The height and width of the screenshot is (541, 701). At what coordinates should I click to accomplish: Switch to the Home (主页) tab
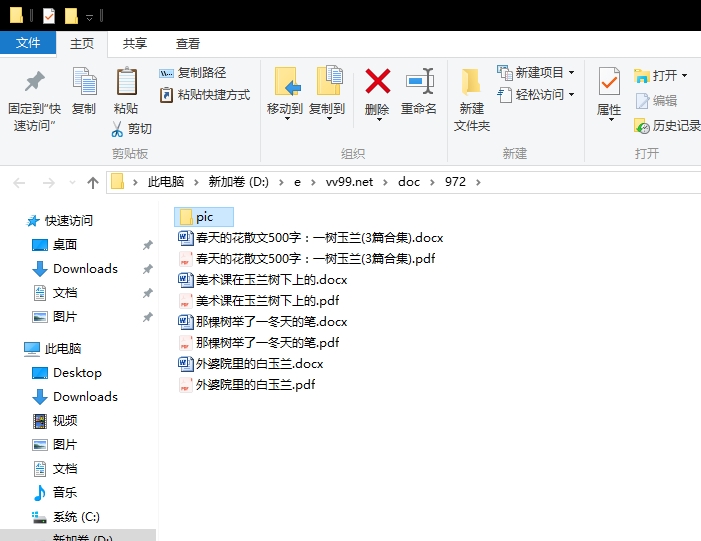pos(82,43)
